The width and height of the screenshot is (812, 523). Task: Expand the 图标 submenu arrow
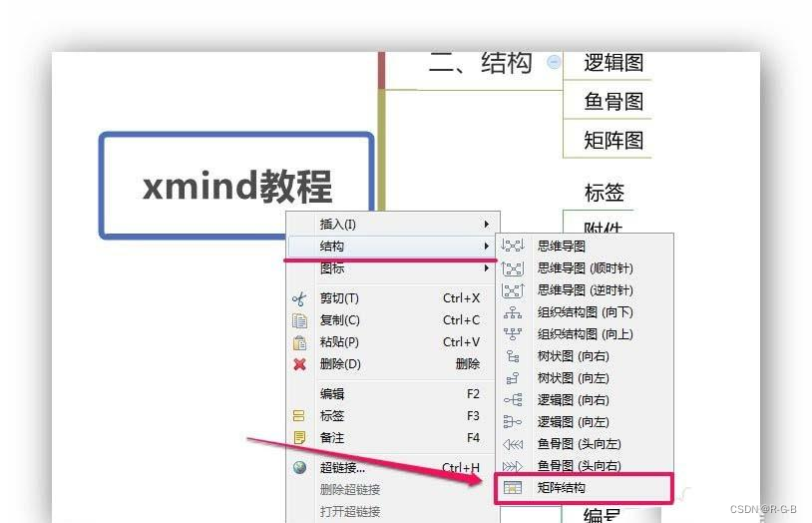click(486, 267)
